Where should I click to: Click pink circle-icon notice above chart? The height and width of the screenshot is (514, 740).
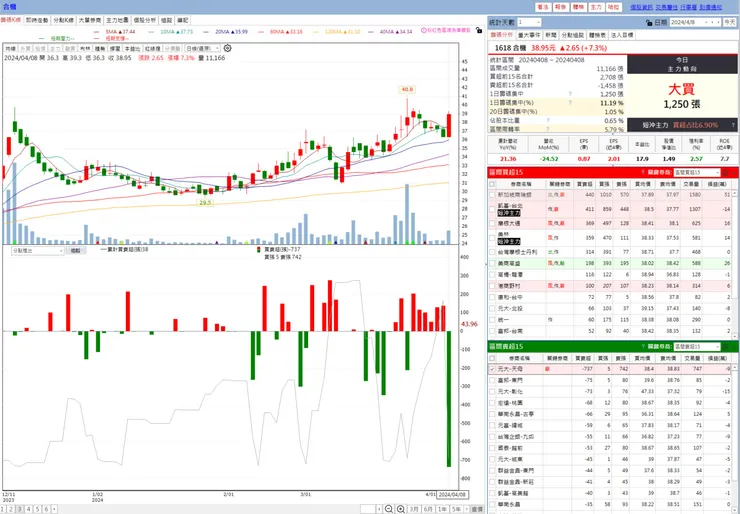pyautogui.click(x=446, y=30)
